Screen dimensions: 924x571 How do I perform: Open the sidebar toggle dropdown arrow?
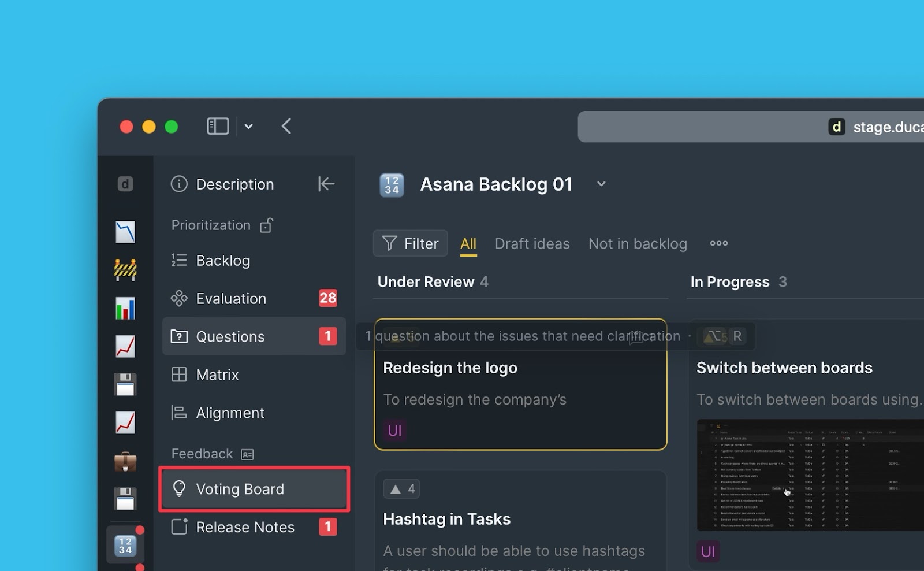[x=248, y=127]
